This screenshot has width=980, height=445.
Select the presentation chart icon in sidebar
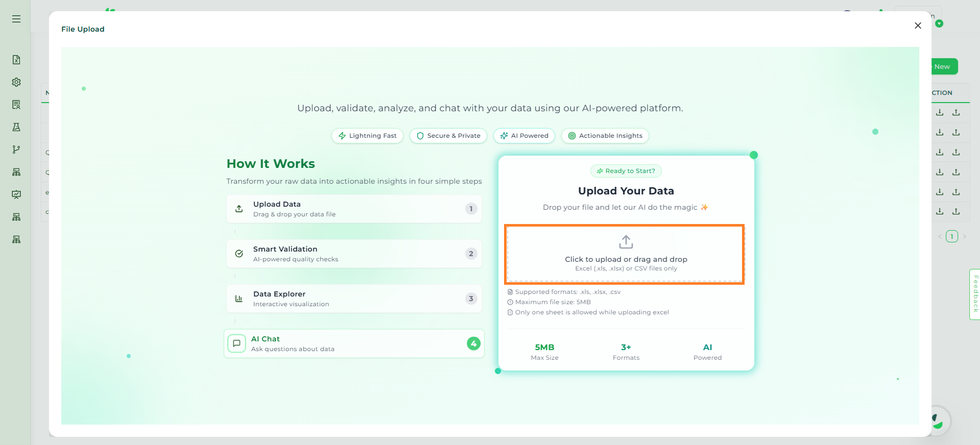click(x=16, y=194)
